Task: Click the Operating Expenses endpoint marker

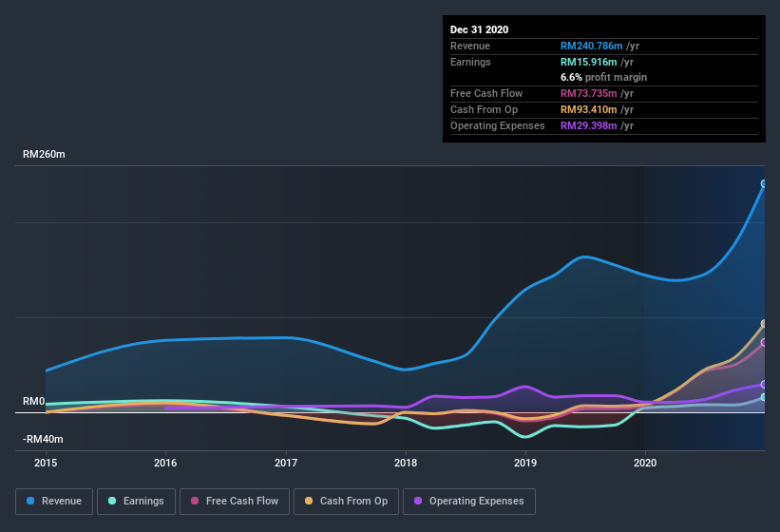Action: [x=764, y=385]
